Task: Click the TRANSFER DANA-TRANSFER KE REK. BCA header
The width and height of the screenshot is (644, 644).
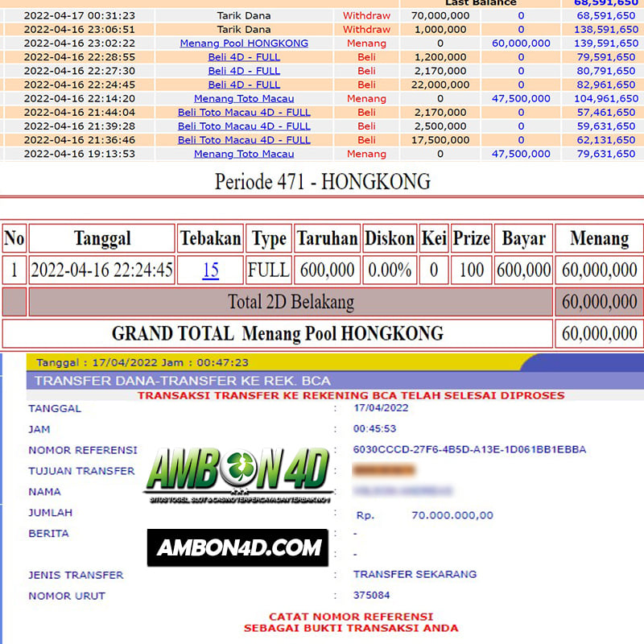Action: click(x=183, y=381)
